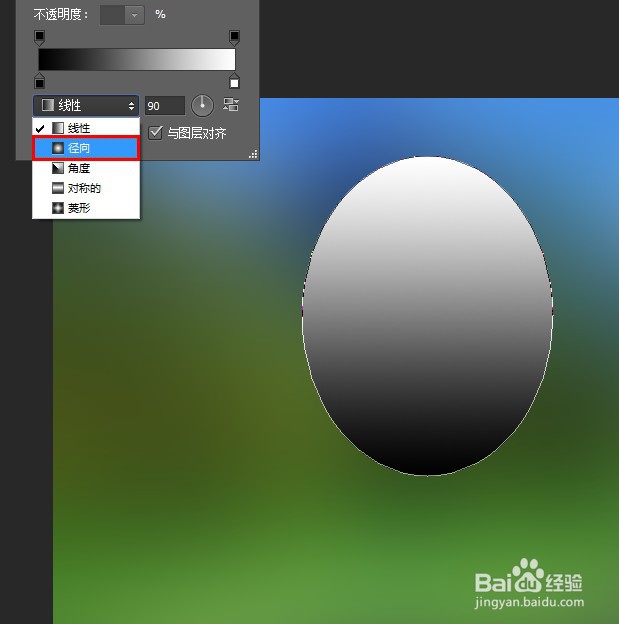
Task: Click the 对称的 reflected gradient icon
Action: (x=58, y=188)
